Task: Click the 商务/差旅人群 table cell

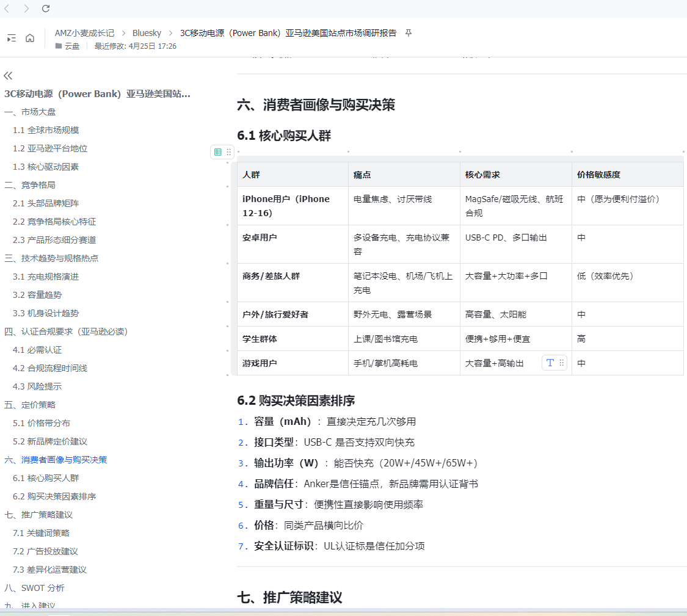Action: [x=271, y=276]
